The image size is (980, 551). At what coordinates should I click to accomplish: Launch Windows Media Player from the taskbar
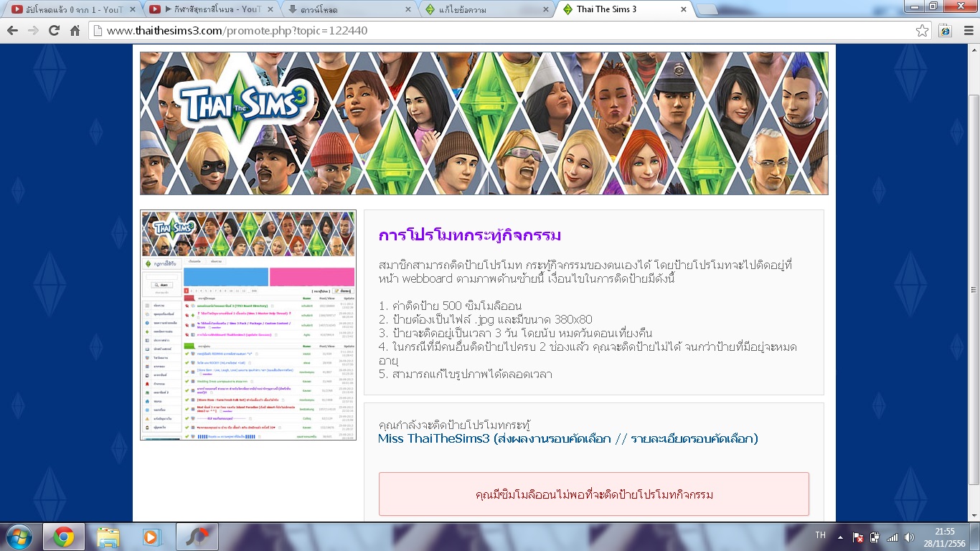click(x=151, y=537)
